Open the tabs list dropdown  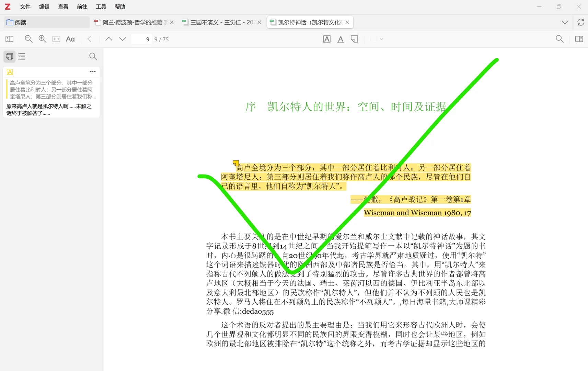click(564, 22)
